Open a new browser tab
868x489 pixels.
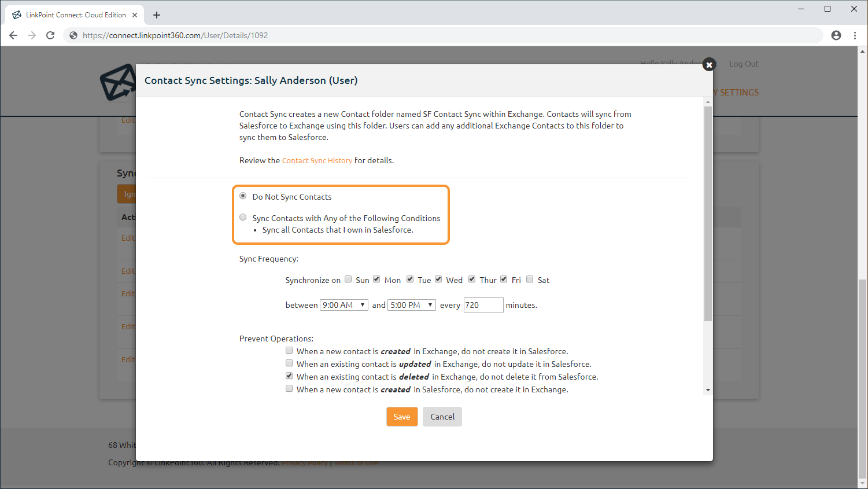(157, 15)
